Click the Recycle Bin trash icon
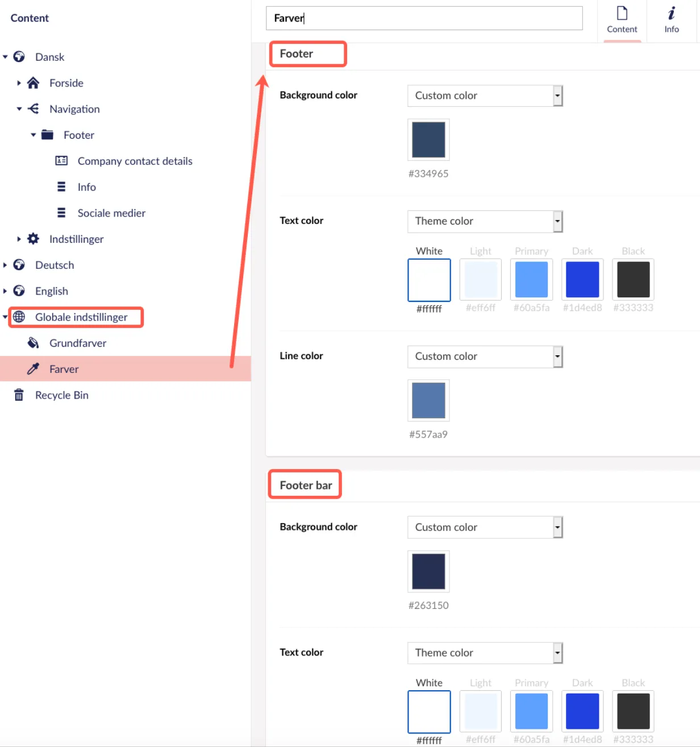The width and height of the screenshot is (700, 747). 19,395
